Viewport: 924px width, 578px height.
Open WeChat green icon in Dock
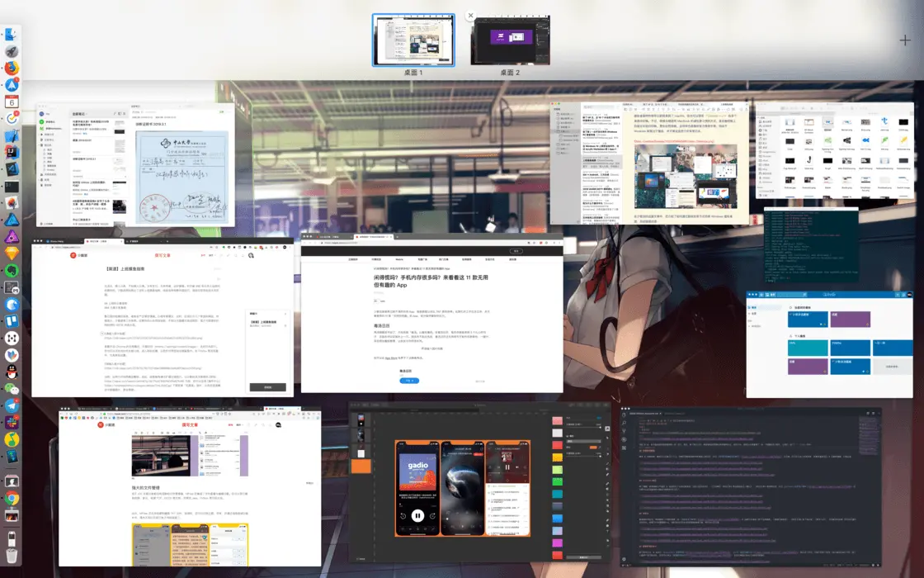[x=12, y=389]
